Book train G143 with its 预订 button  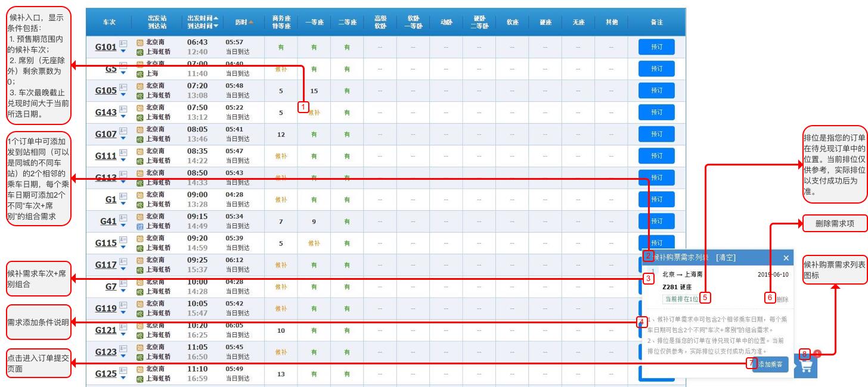click(x=656, y=112)
